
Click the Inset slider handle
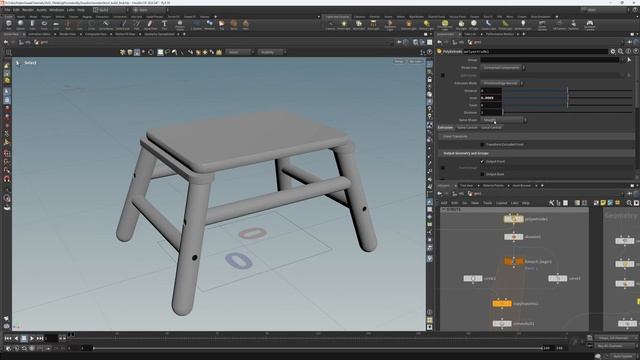coord(567,98)
